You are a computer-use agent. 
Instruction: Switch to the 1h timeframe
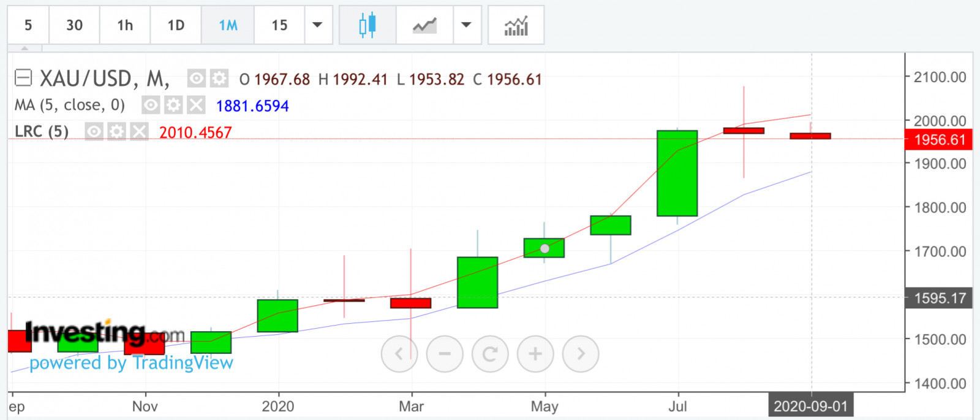coord(125,25)
